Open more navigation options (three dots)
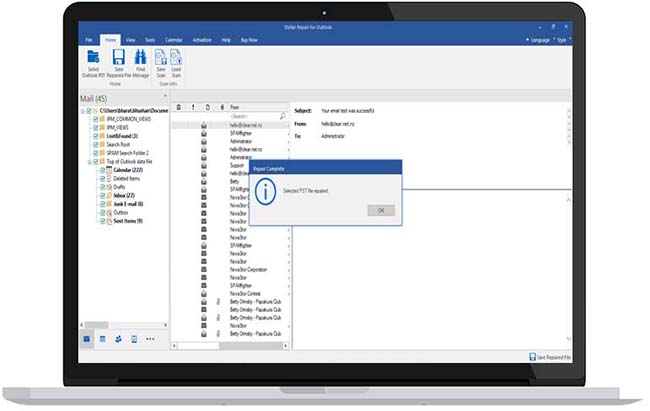 click(150, 339)
